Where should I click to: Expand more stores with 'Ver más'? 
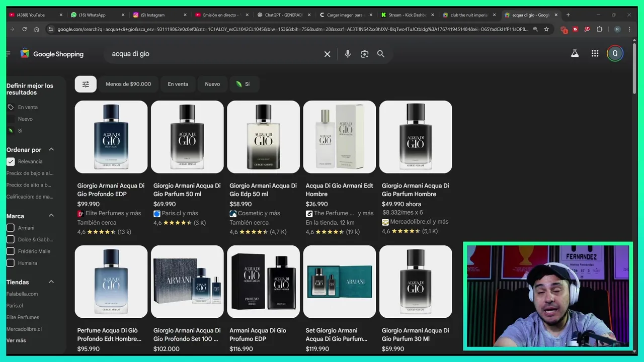click(x=16, y=340)
